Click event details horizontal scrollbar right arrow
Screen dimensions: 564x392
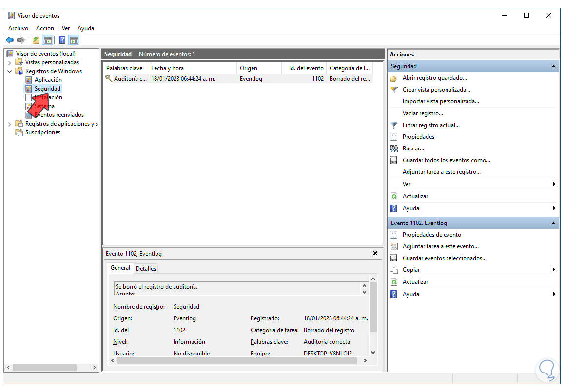[x=365, y=360]
